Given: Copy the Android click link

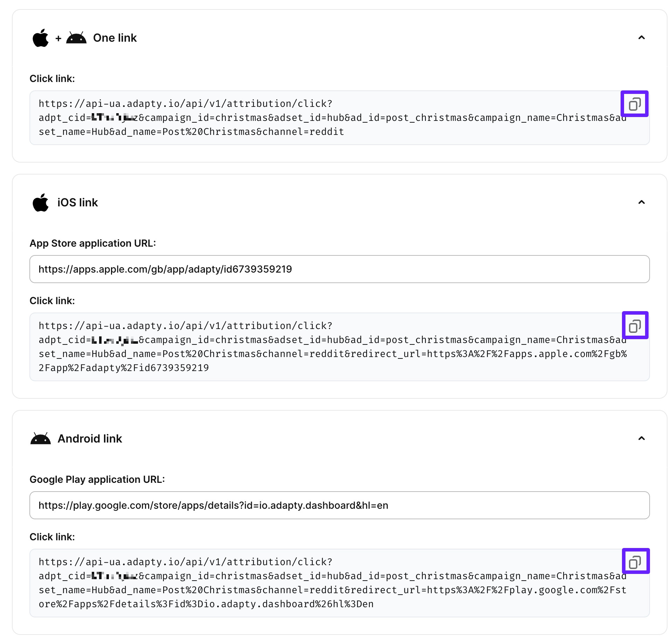Looking at the screenshot, I should point(635,562).
